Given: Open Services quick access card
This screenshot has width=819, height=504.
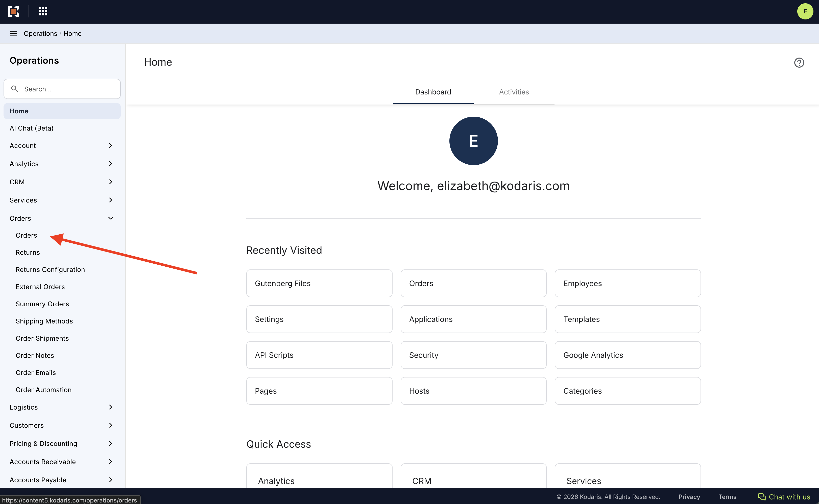Looking at the screenshot, I should [x=628, y=476].
